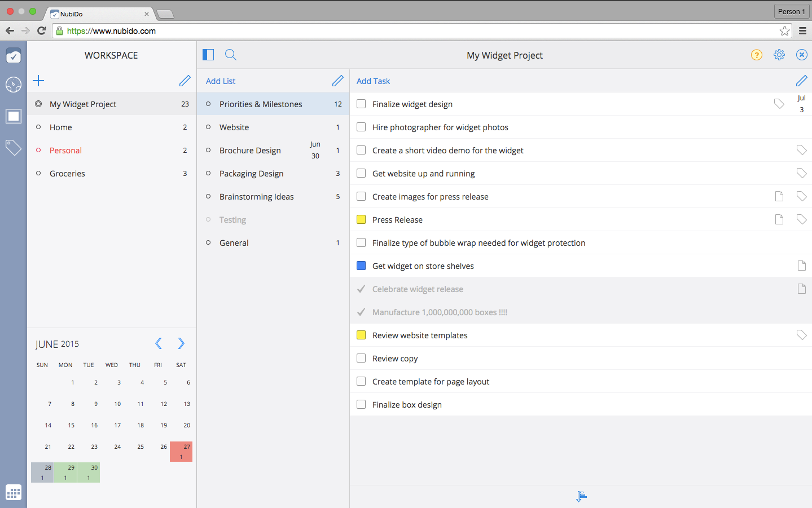Open the Groceries workspace project
The width and height of the screenshot is (812, 508).
[x=67, y=174]
